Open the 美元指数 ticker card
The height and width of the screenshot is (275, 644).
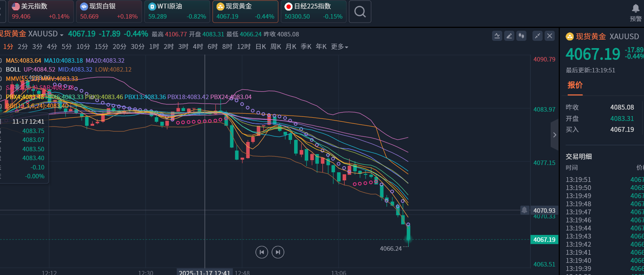click(x=40, y=11)
